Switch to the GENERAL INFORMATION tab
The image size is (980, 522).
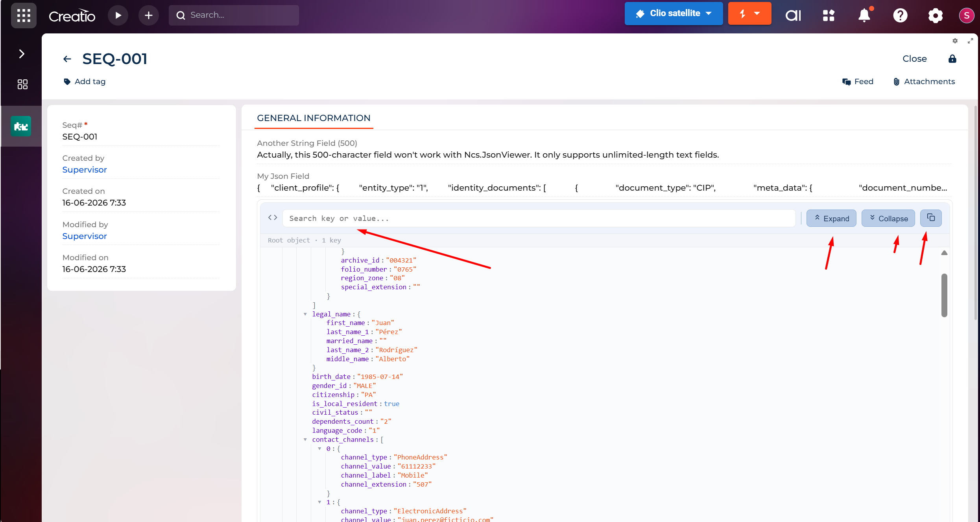[314, 118]
